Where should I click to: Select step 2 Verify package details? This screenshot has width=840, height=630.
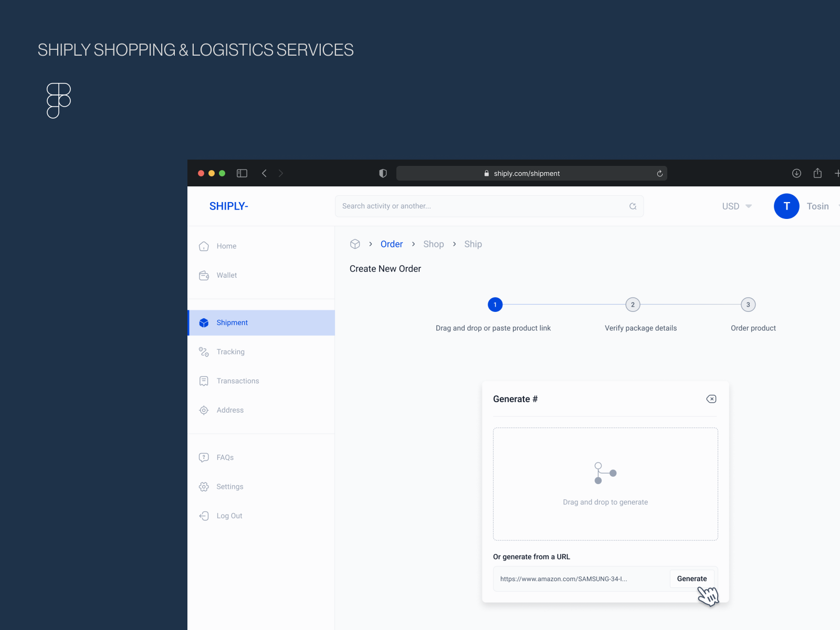pos(633,304)
